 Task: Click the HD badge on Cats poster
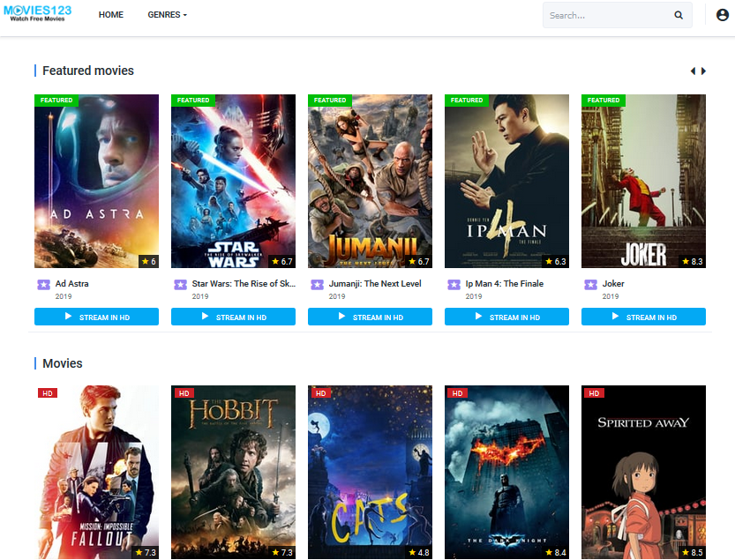point(321,393)
